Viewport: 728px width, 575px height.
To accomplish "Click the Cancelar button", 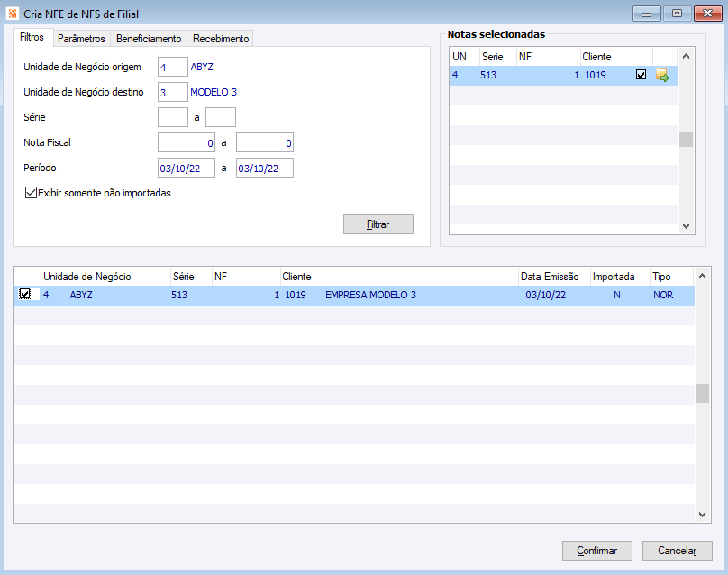I will 677,551.
